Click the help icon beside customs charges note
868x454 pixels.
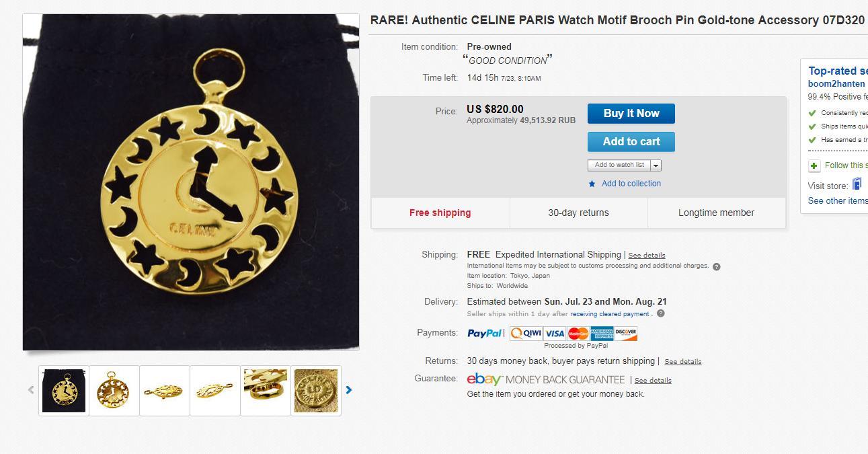(716, 266)
